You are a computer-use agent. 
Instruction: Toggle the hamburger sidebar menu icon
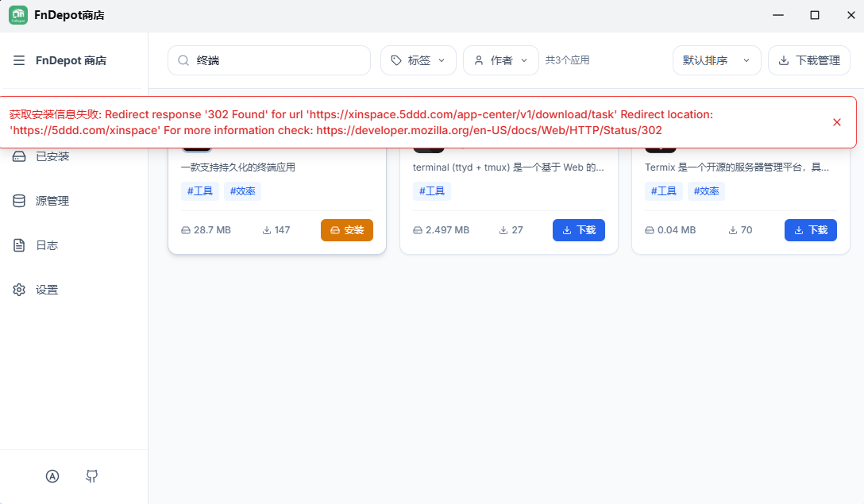point(19,60)
